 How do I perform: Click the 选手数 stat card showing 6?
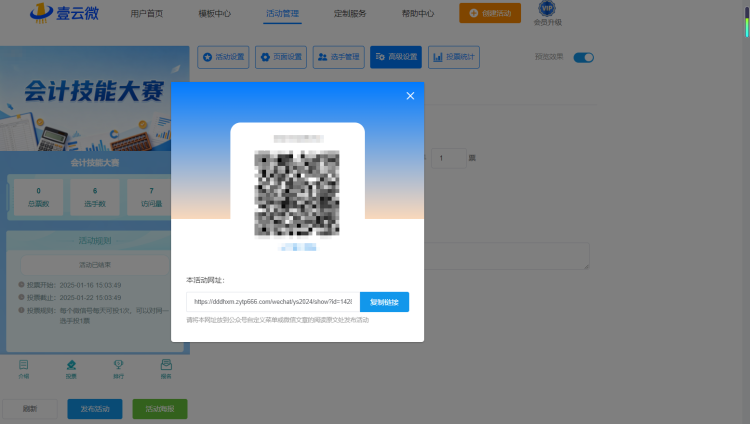point(95,197)
